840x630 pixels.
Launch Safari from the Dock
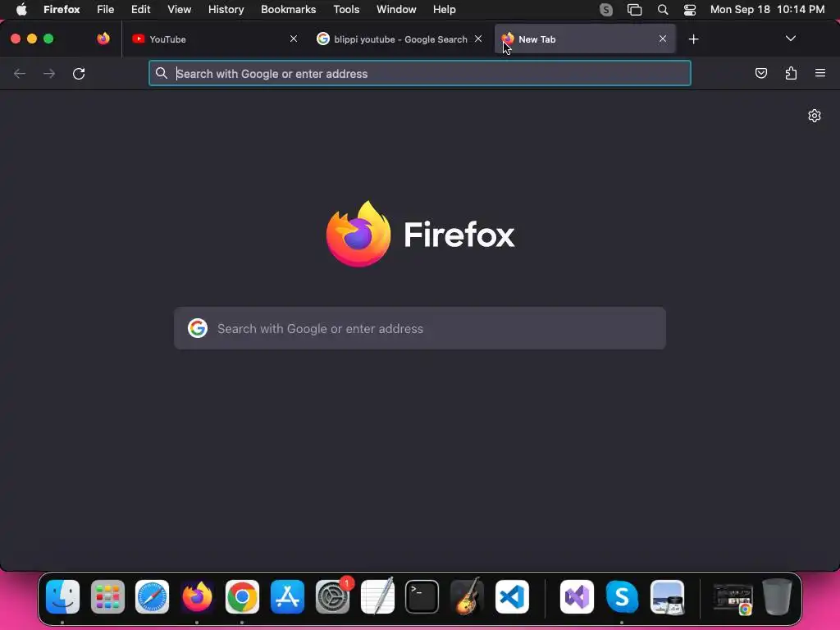pyautogui.click(x=152, y=597)
